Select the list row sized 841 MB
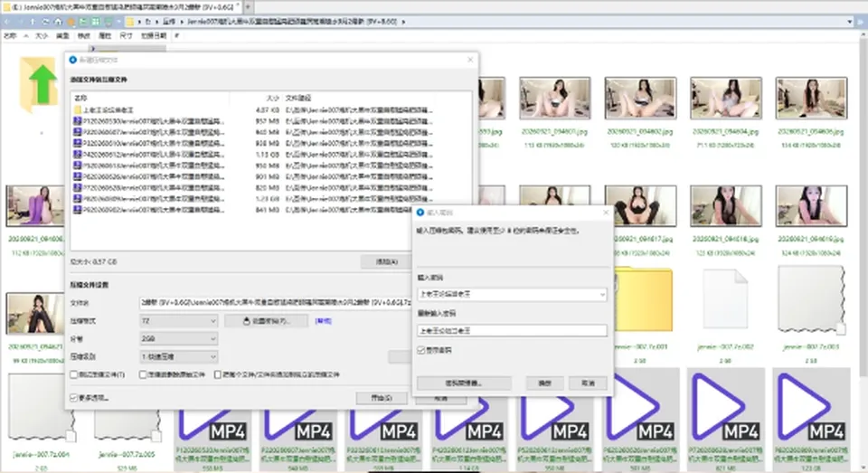 tap(243, 210)
